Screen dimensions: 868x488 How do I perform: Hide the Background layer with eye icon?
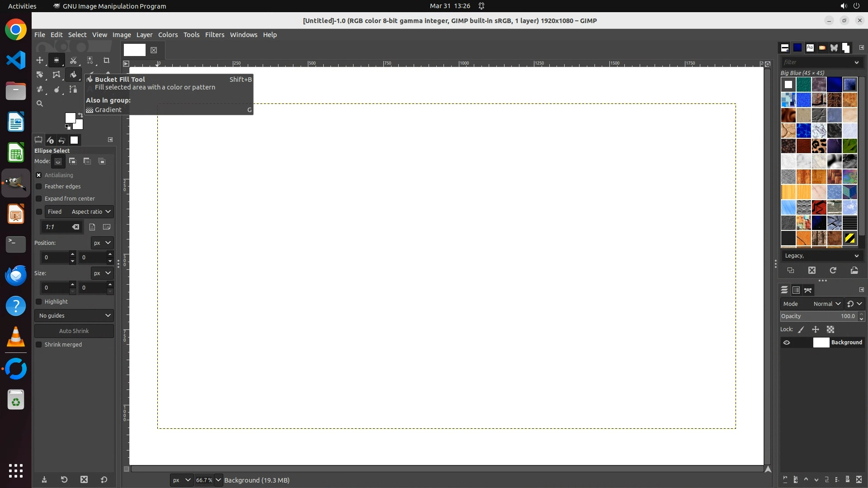[787, 343]
